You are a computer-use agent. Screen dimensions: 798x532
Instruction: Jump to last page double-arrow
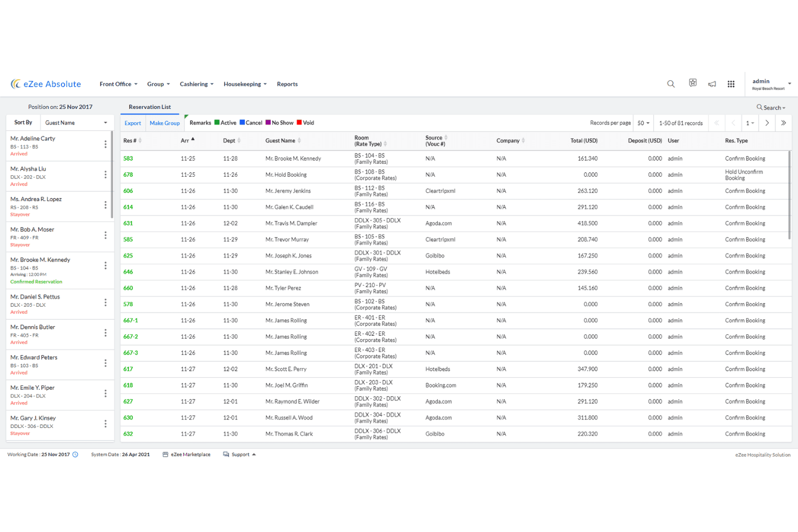coord(783,123)
